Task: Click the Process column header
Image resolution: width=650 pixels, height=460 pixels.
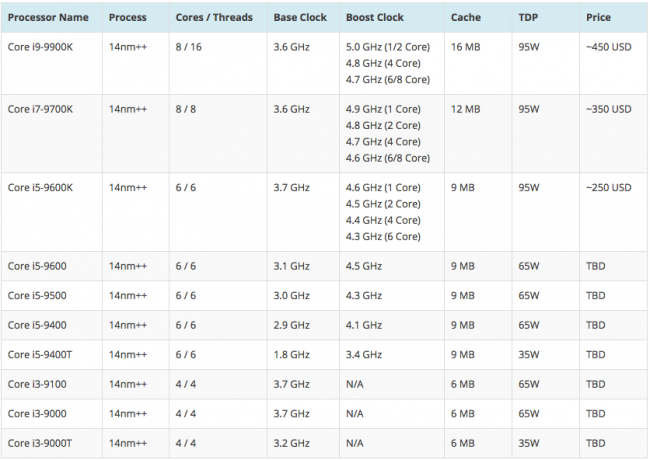Action: [x=127, y=18]
